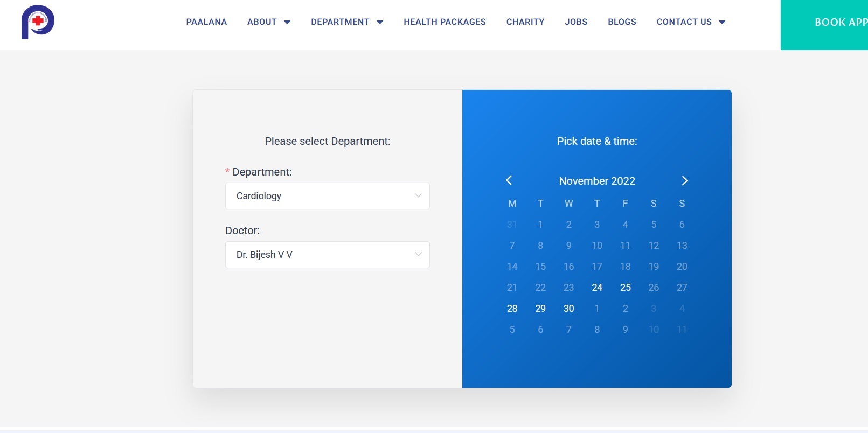Navigate to Paalana home link
Viewport: 868px width, 433px height.
[206, 22]
